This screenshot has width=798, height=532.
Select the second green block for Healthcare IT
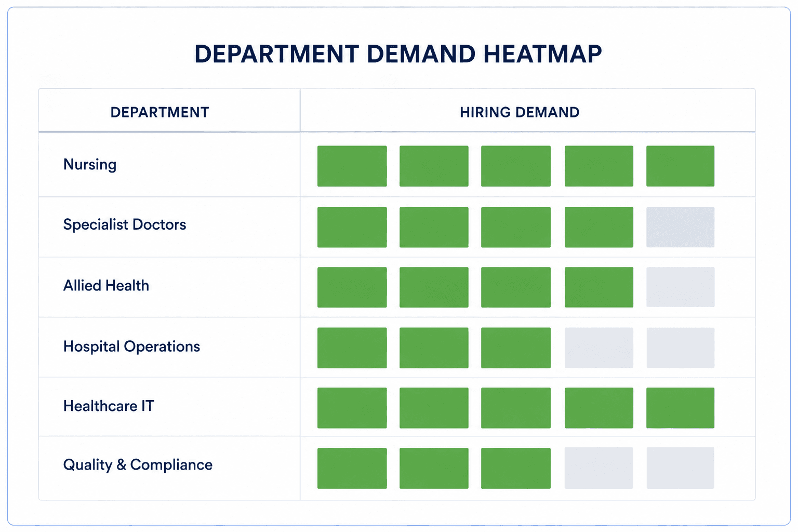tap(434, 408)
